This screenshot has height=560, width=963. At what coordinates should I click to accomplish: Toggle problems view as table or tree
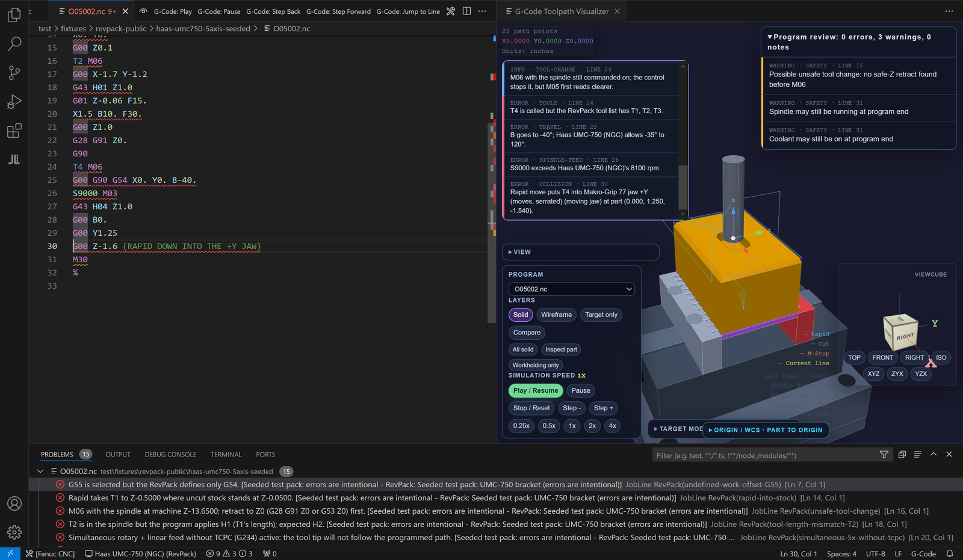[x=917, y=455]
